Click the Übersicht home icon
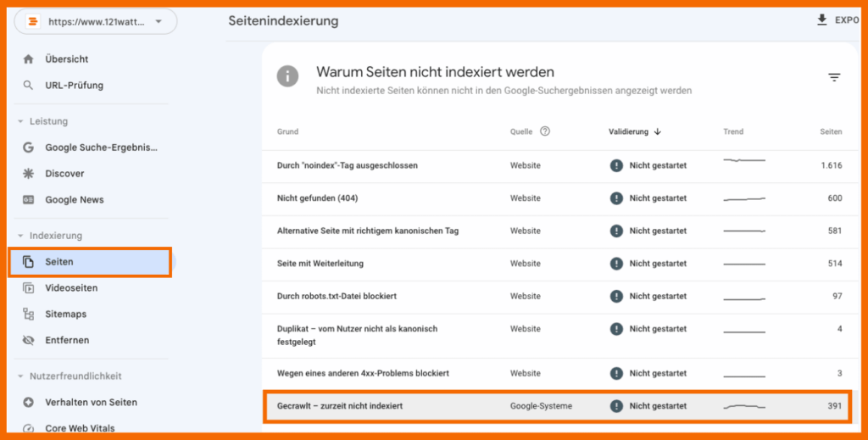868x440 pixels. (29, 59)
